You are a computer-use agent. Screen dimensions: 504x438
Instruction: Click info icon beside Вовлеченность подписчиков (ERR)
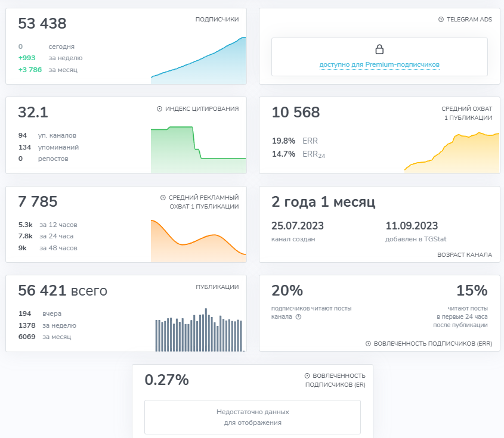click(368, 344)
